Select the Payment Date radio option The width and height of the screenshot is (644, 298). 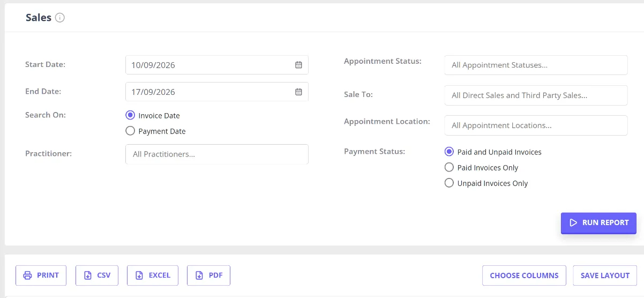[x=130, y=131]
